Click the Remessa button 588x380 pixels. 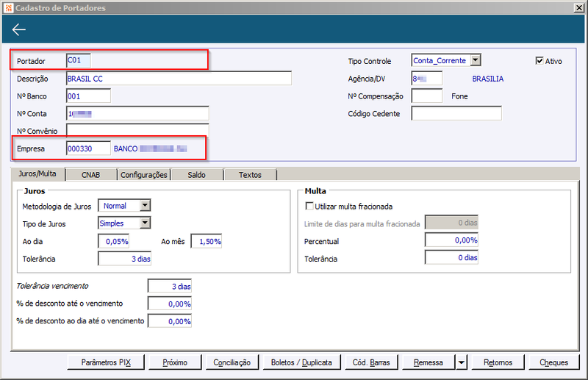pyautogui.click(x=429, y=362)
